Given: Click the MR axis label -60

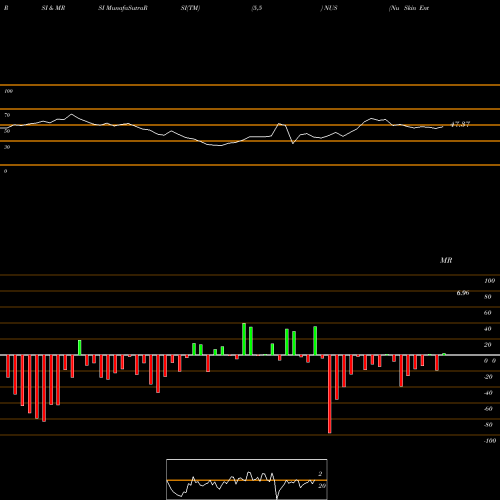Looking at the screenshot, I should coord(488,409).
